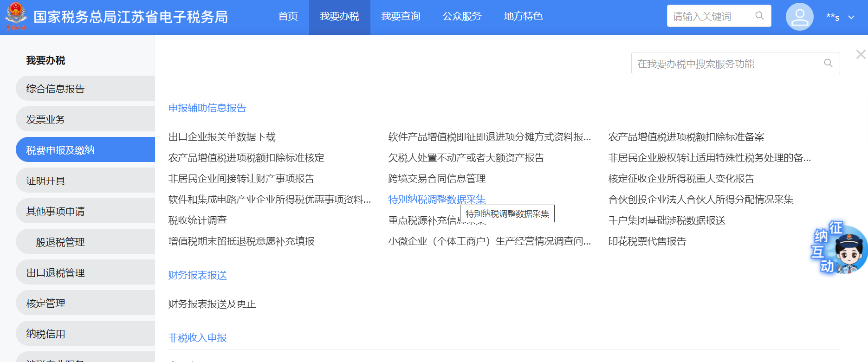The height and width of the screenshot is (362, 868).
Task: Select 地方特色 in the top navigation
Action: pos(523,17)
